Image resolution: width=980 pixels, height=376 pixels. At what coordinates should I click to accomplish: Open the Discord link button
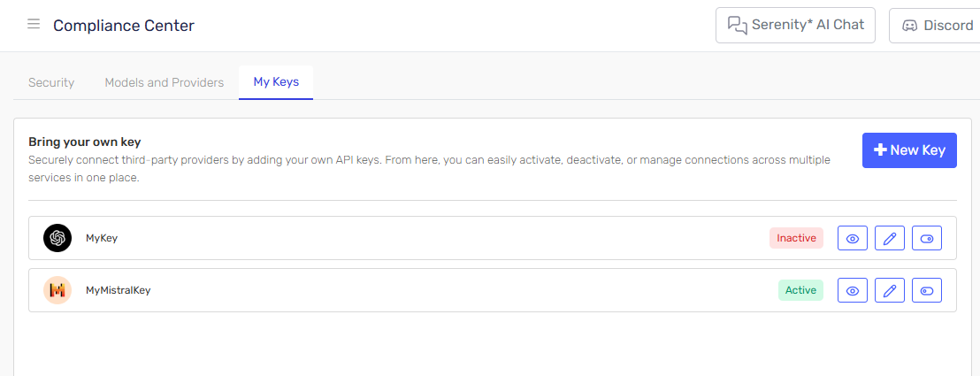coord(935,25)
